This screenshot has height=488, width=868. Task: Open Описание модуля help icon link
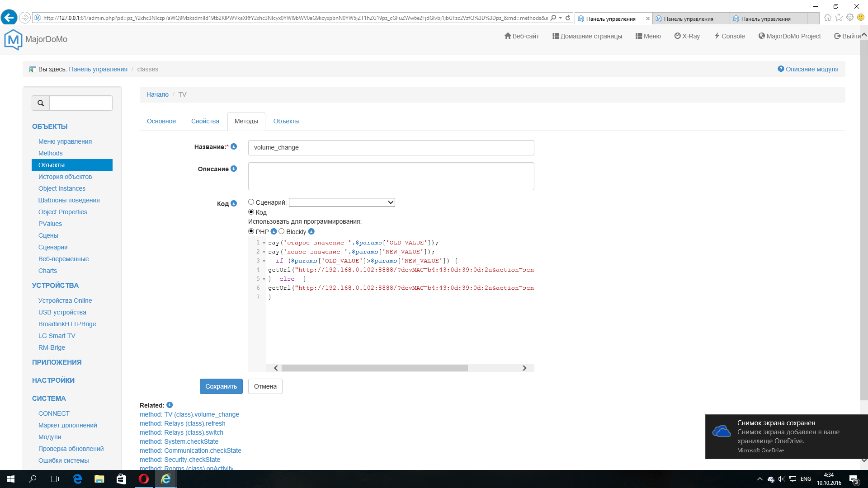tap(780, 69)
